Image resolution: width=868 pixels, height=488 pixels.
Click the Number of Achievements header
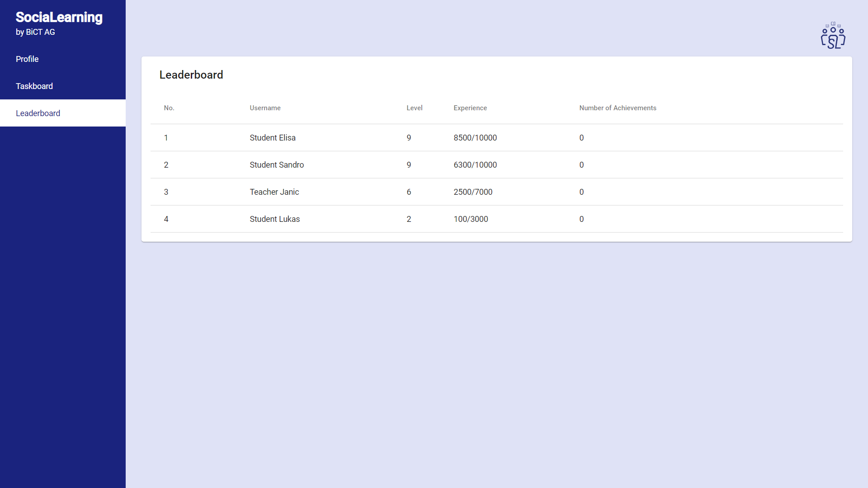tap(618, 108)
